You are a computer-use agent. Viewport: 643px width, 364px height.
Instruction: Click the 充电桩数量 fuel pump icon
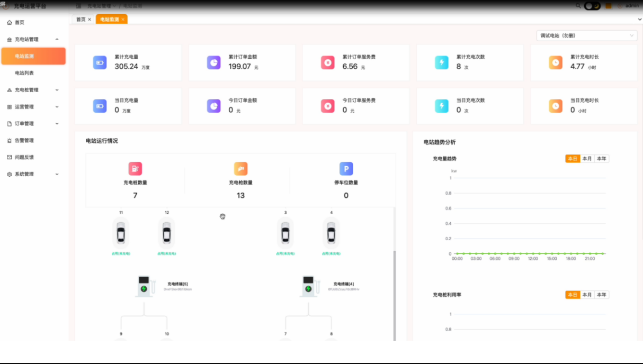click(135, 169)
